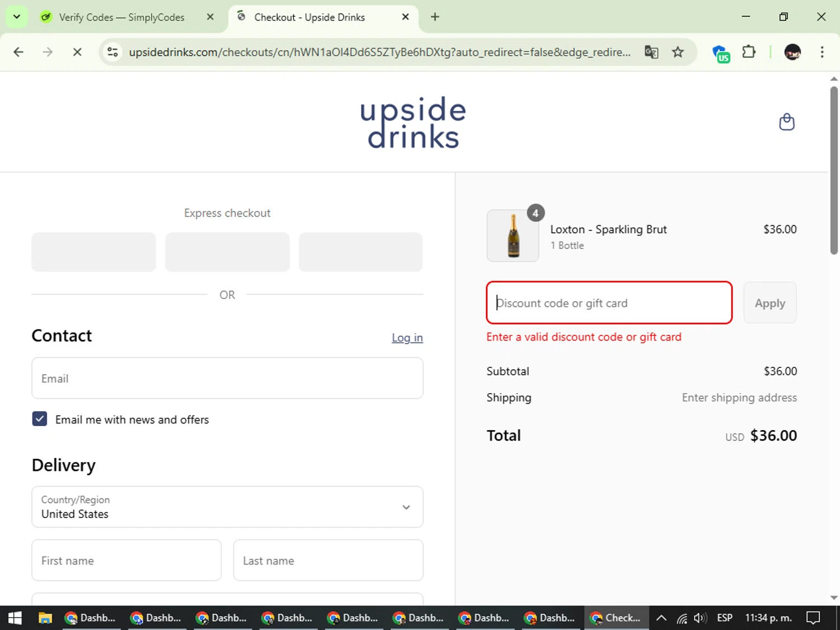Open the Windows Start menu

15,618
